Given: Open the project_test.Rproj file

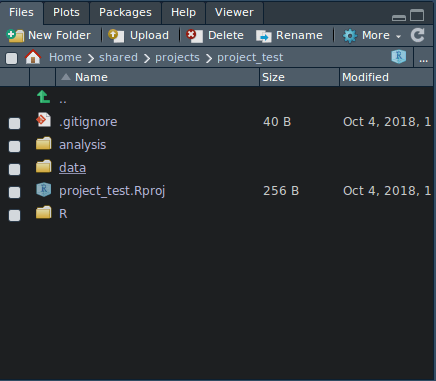Looking at the screenshot, I should coord(112,191).
